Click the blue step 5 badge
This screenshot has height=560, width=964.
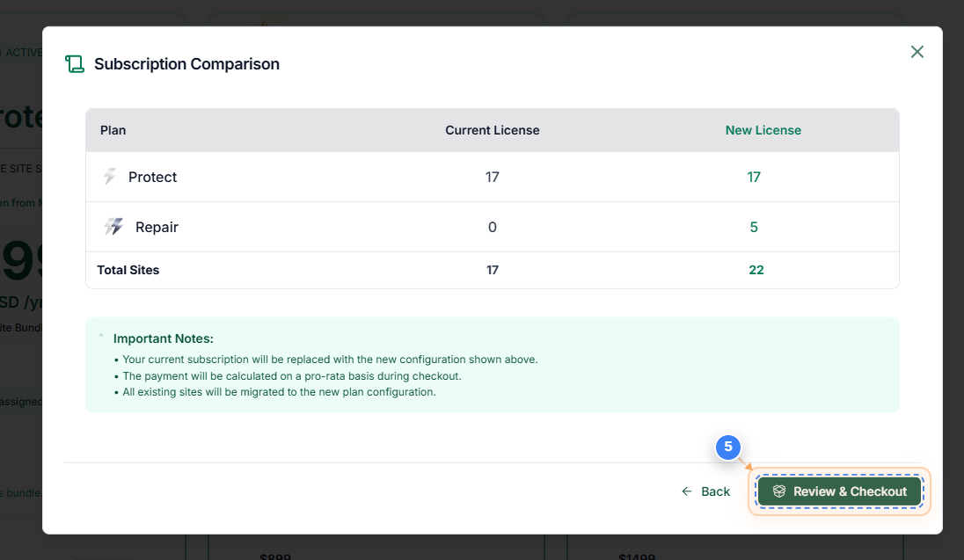click(x=728, y=447)
